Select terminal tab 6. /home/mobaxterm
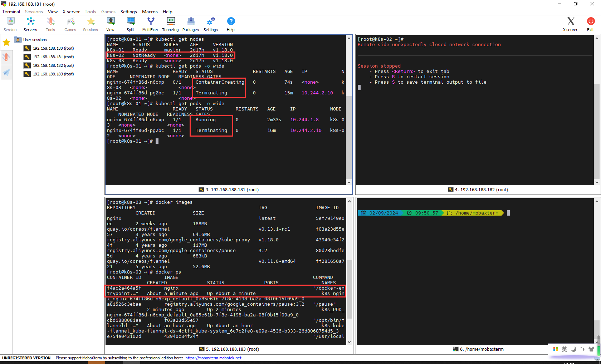Viewport: 601px width, 364px height. point(478,349)
